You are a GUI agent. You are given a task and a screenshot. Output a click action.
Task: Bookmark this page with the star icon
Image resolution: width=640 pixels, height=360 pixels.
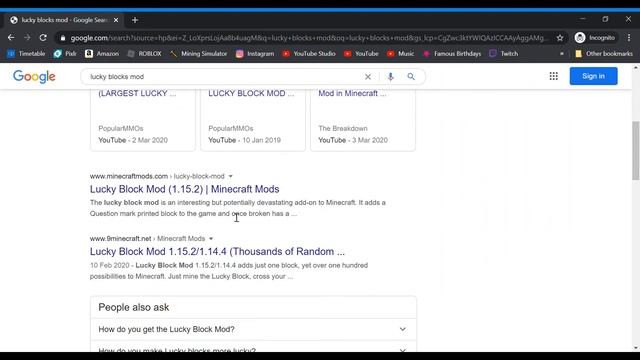(560, 38)
